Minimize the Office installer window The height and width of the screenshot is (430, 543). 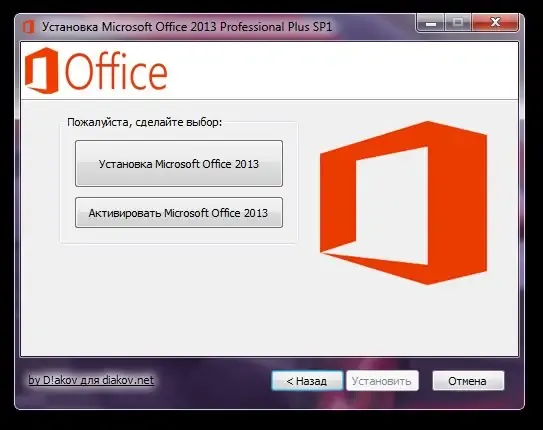(430, 23)
